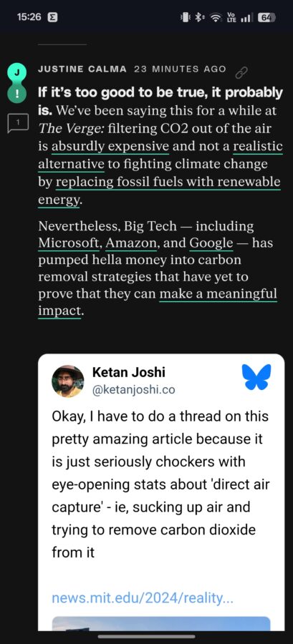Copy post link via chain icon
The width and height of the screenshot is (293, 644).
tap(241, 73)
